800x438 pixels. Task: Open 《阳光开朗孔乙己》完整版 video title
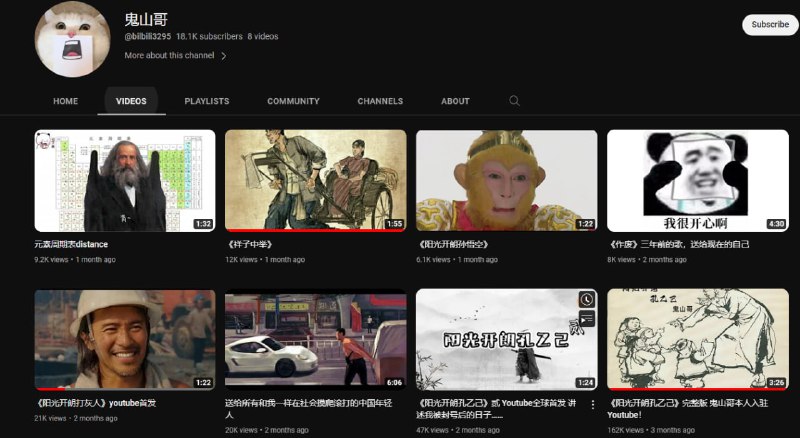[x=688, y=408]
